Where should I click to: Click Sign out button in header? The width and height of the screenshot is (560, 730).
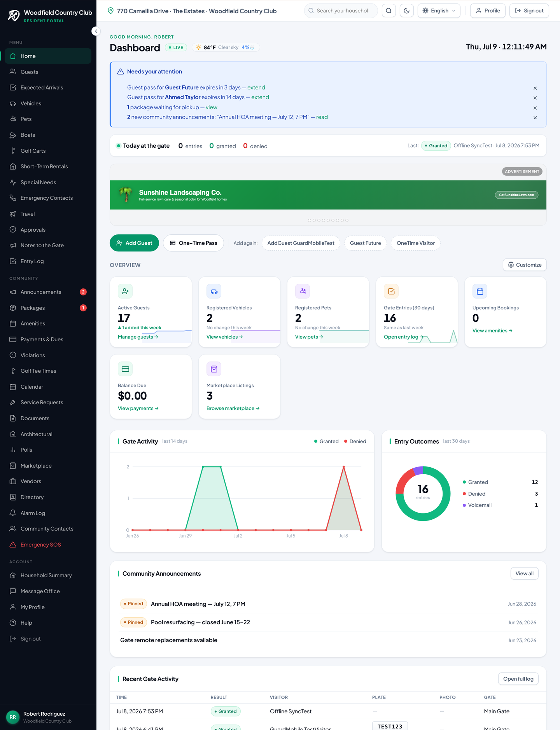[529, 11]
